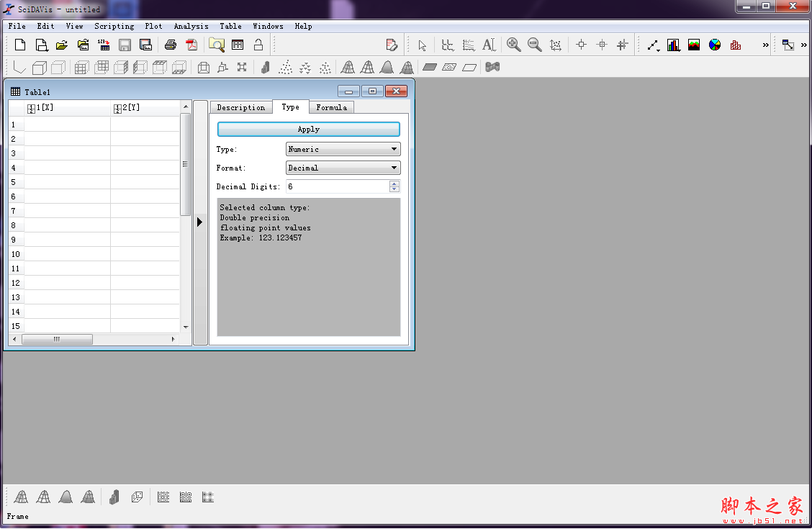Collapse the column options side panel arrow
The image size is (812, 529).
coord(200,223)
